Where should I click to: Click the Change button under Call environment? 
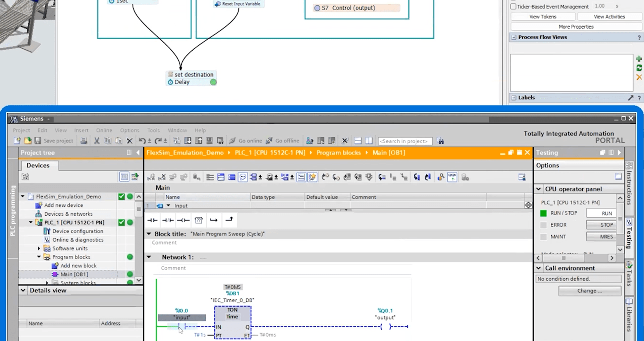pyautogui.click(x=589, y=291)
